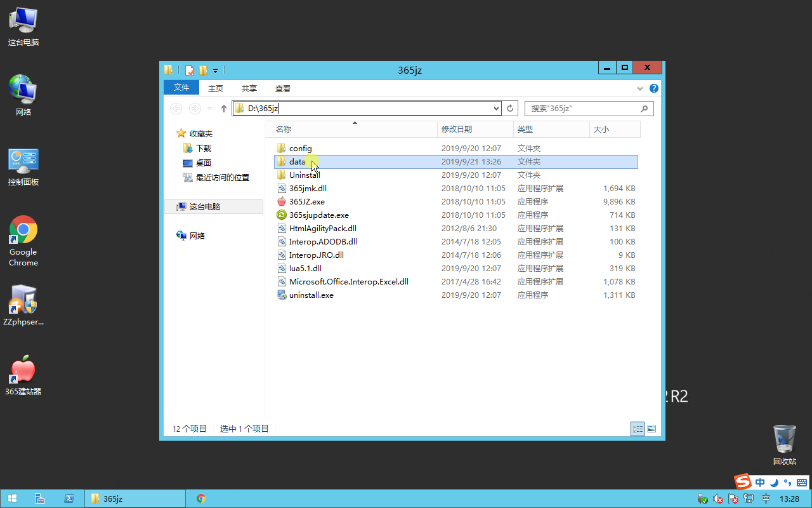Expand the ribbon chevron

click(640, 88)
